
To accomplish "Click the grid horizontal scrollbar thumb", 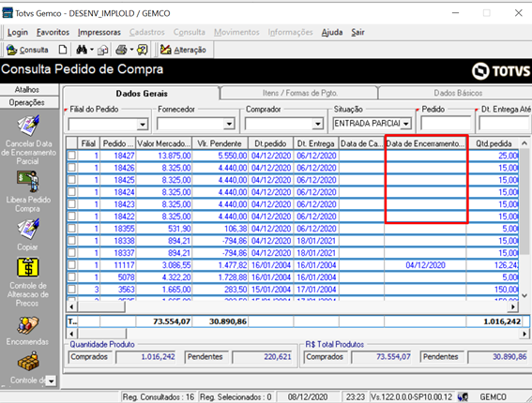I will coord(101,307).
